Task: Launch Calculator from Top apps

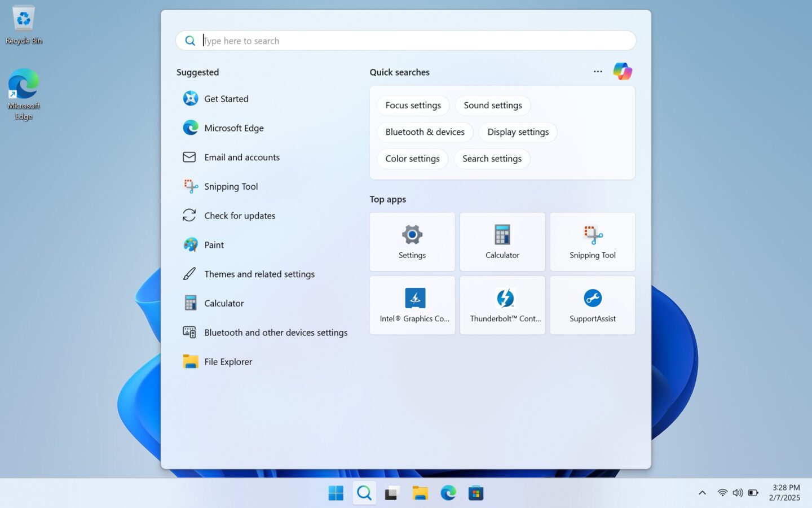Action: tap(502, 242)
